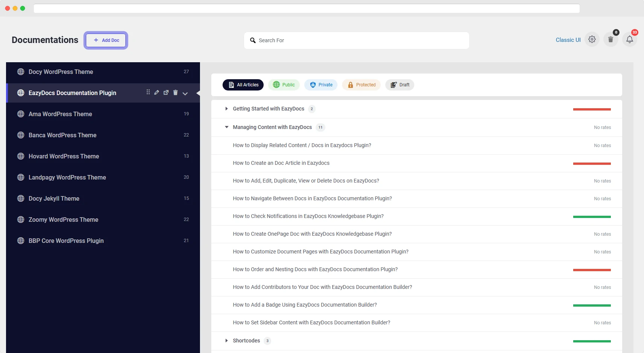Show only Protected articles
This screenshot has width=644, height=353.
(361, 85)
